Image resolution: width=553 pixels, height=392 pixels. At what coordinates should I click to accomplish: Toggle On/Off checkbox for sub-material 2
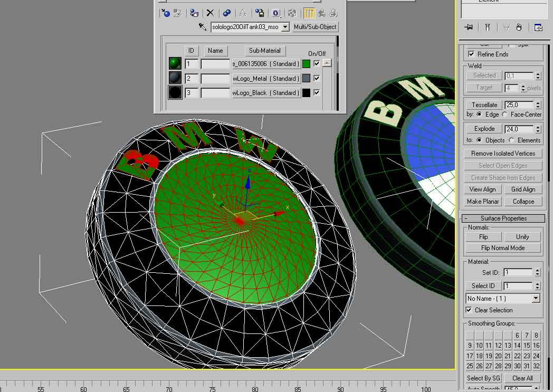point(317,78)
